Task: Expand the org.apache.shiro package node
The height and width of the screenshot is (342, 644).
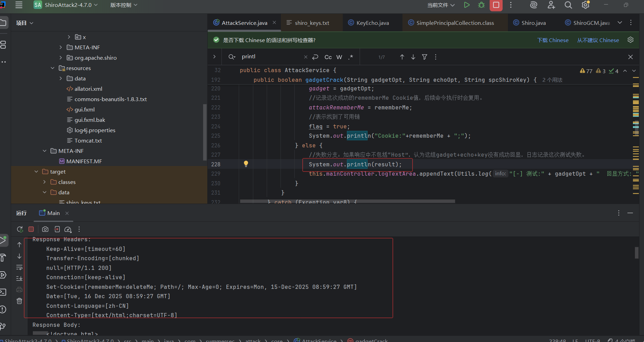Action: pyautogui.click(x=61, y=58)
